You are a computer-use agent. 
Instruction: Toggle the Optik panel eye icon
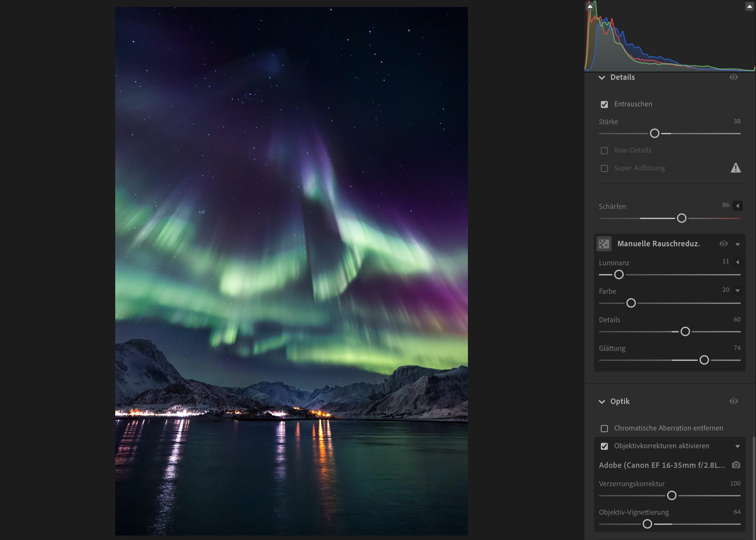coord(734,401)
